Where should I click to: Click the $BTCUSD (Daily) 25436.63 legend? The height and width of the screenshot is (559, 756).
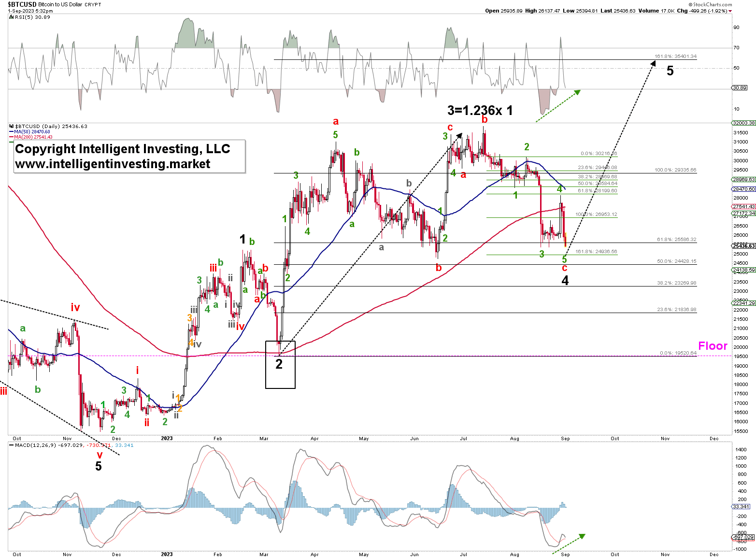[49, 127]
